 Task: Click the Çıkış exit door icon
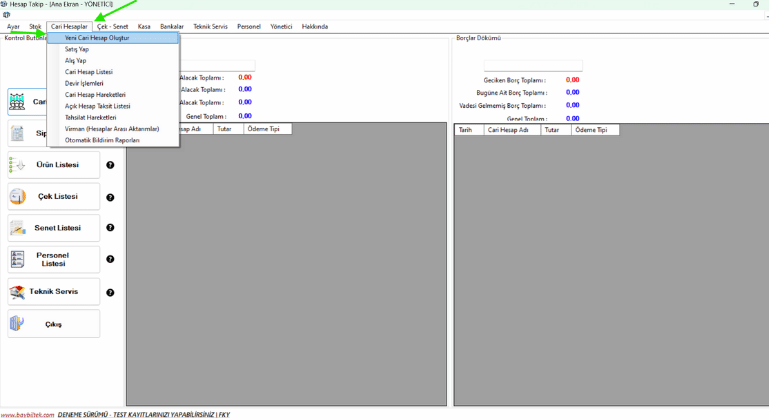pos(17,323)
